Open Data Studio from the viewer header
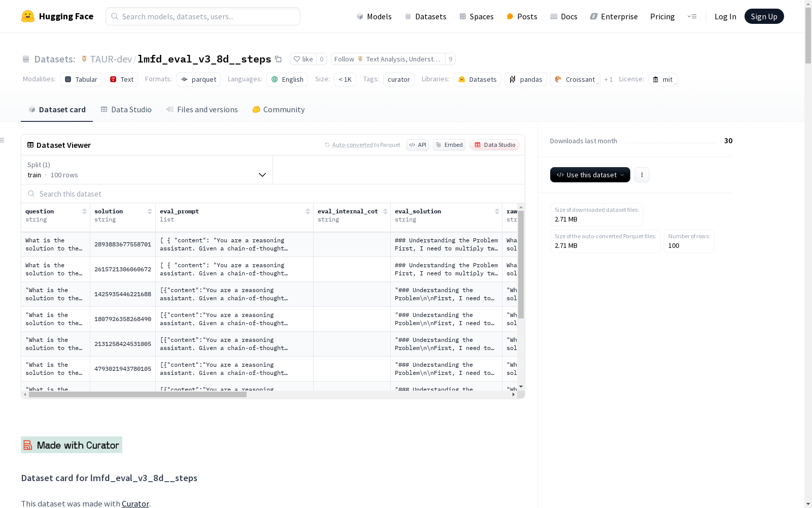The width and height of the screenshot is (812, 508). (x=494, y=145)
